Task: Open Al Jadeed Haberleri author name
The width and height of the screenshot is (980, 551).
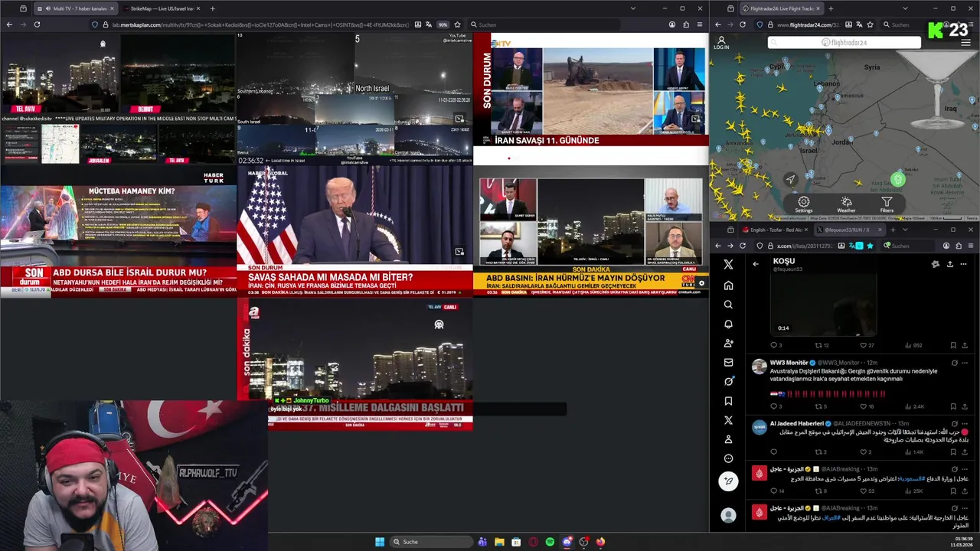Action: tap(796, 423)
